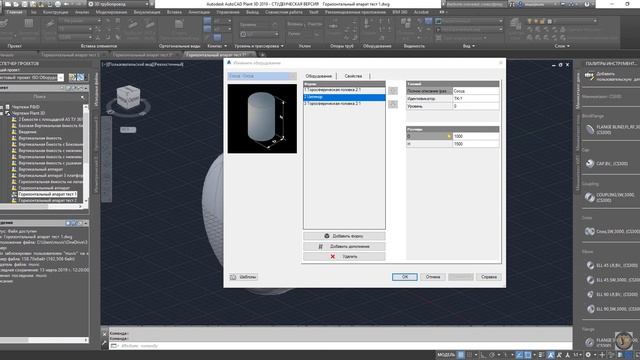Select Вертикальный аппарат drawing in tree
Viewport: 640px width, 360px height.
pos(40,169)
